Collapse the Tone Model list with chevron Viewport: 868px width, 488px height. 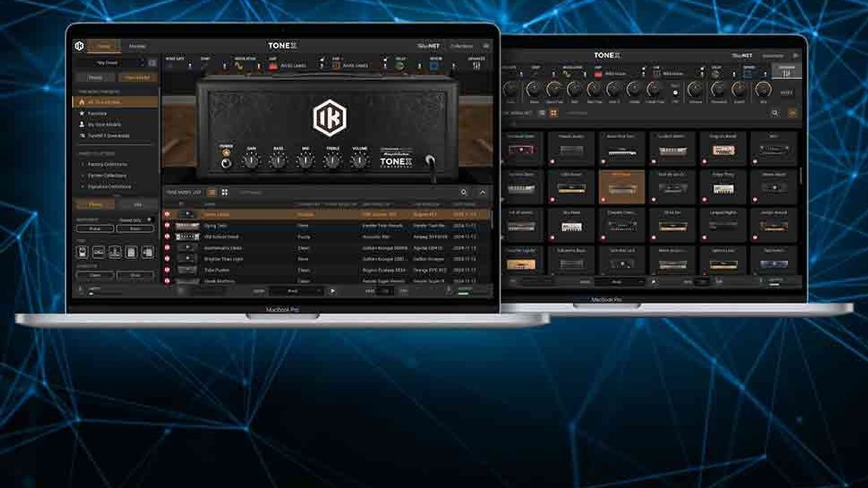click(x=482, y=192)
